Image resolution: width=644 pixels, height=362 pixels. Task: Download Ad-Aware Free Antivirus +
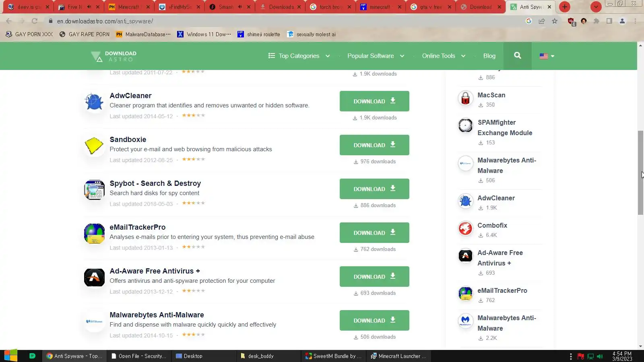click(374, 277)
